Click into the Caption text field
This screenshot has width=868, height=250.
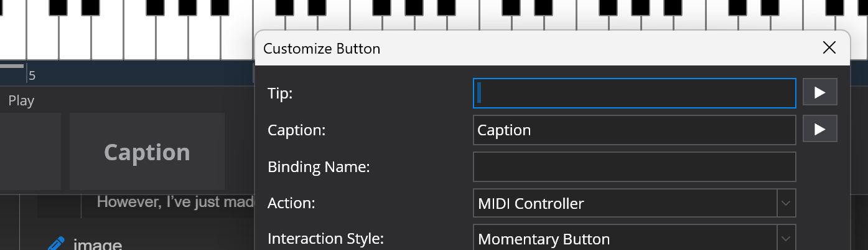click(x=634, y=130)
